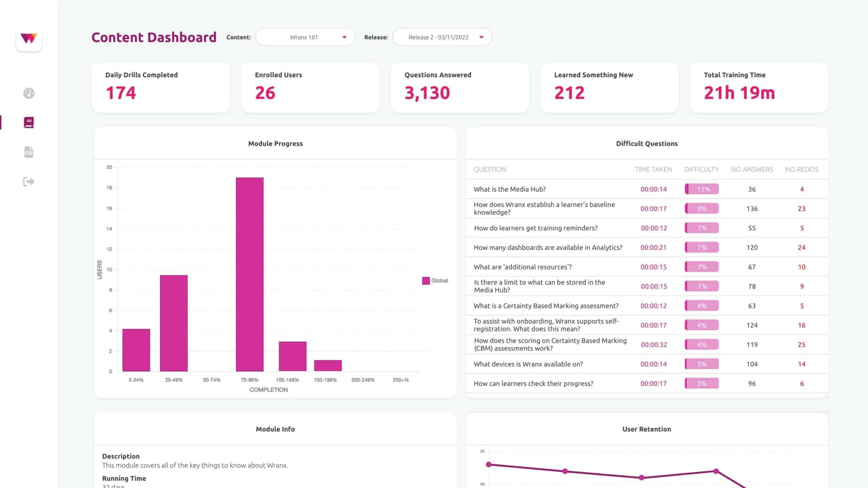The image size is (868, 488).
Task: Click the Enrolled Users card
Action: tap(310, 87)
